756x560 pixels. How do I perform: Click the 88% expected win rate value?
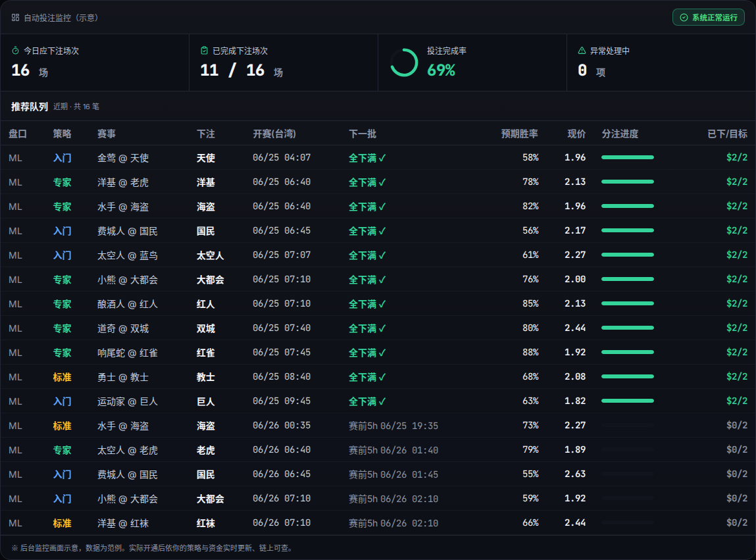tap(530, 352)
